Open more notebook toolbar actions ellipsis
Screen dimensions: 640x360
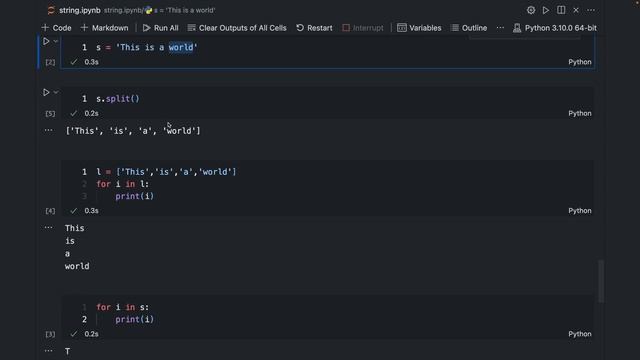(x=500, y=28)
